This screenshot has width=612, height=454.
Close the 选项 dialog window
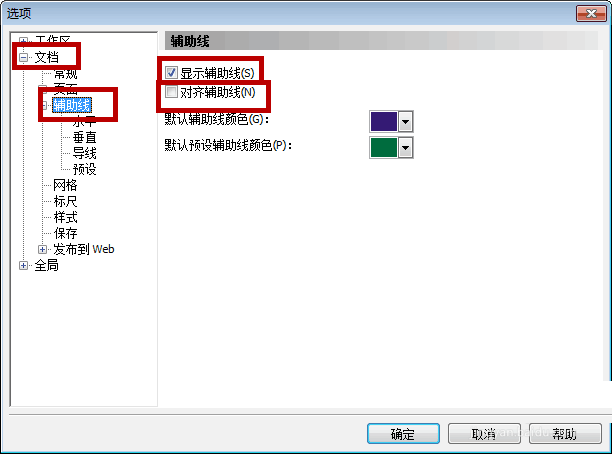pyautogui.click(x=591, y=14)
